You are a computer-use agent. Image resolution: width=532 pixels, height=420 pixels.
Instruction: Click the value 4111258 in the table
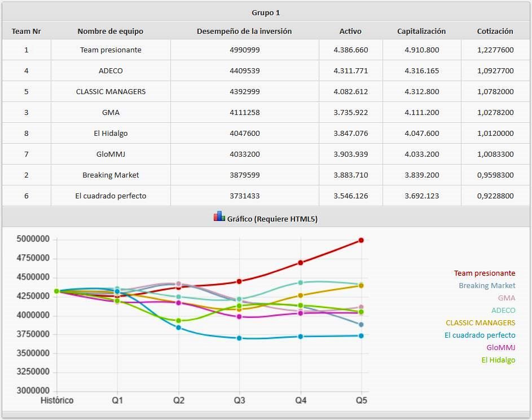245,113
